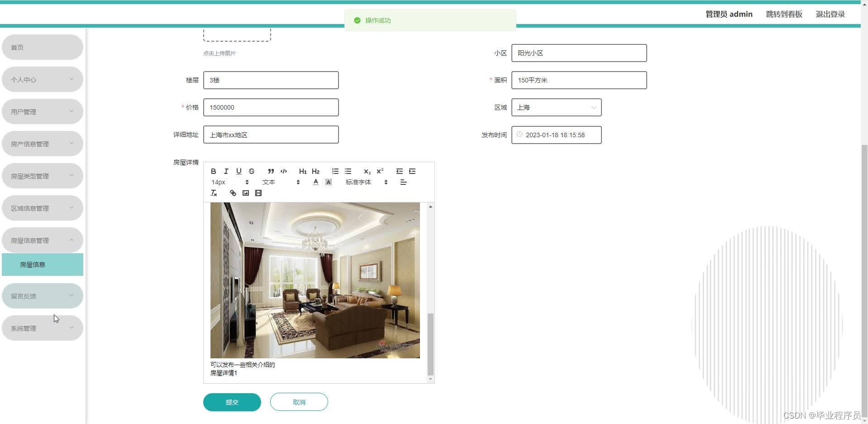Screen dimensions: 868x424
Task: Clear text formatting
Action: coord(214,193)
